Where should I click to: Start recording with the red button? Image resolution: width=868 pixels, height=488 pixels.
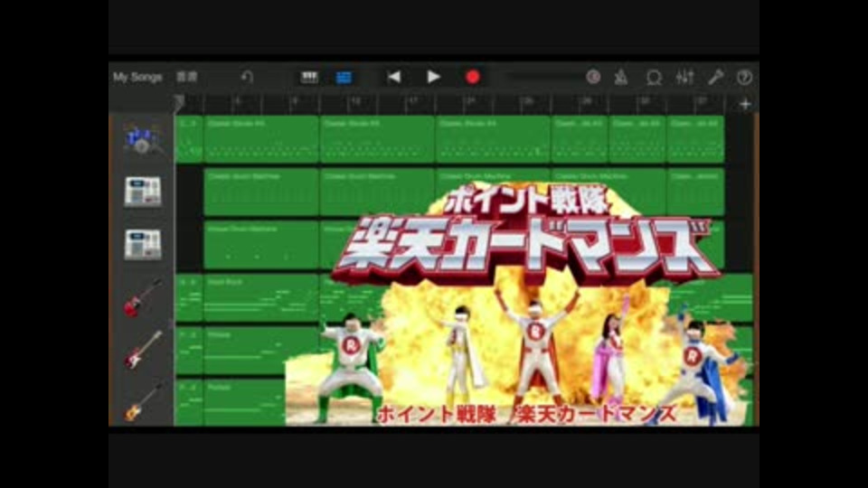tap(472, 77)
